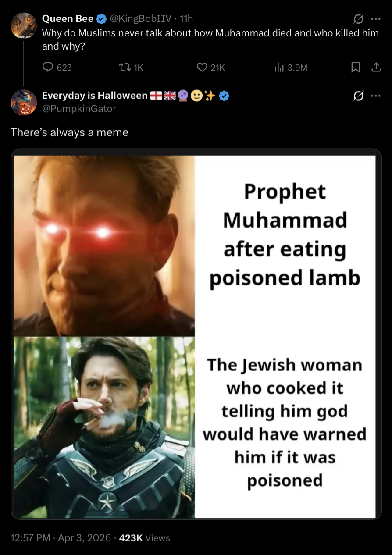Open the more options menu on Queen Bee's tweet
This screenshot has width=392, height=555.
click(376, 19)
